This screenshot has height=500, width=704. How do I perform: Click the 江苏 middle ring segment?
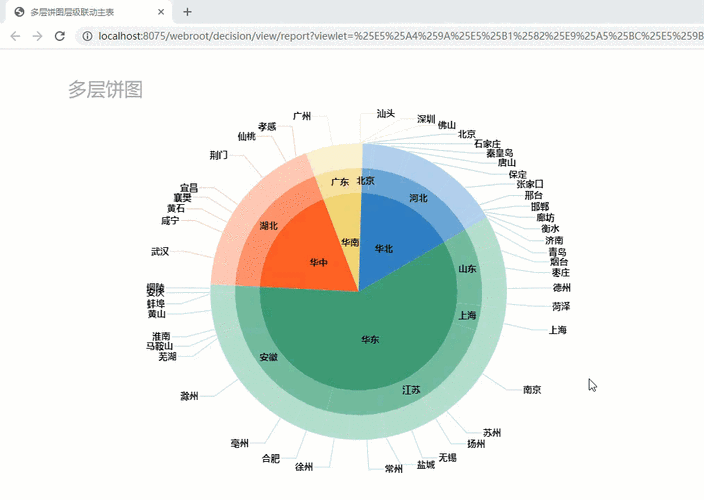pyautogui.click(x=411, y=390)
